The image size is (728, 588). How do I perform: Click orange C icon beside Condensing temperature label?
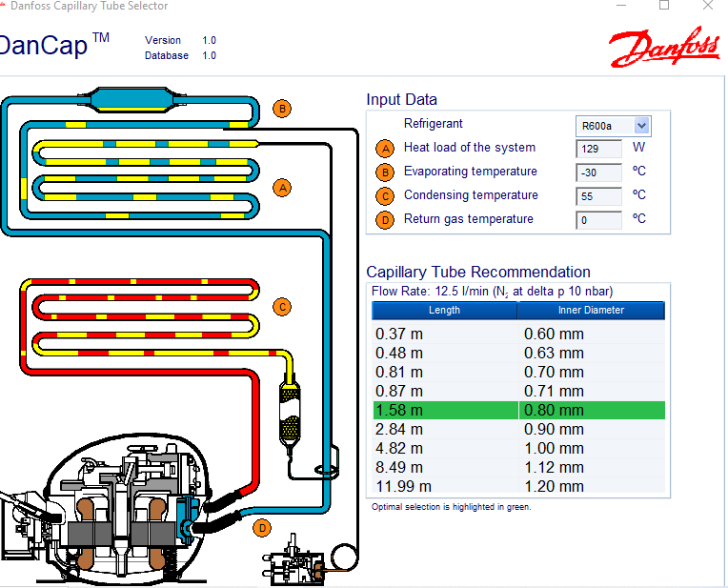(385, 196)
